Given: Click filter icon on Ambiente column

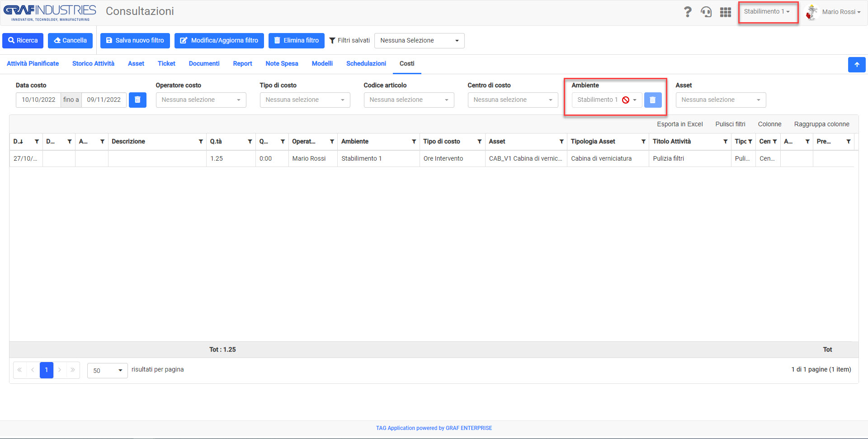Looking at the screenshot, I should [x=414, y=142].
